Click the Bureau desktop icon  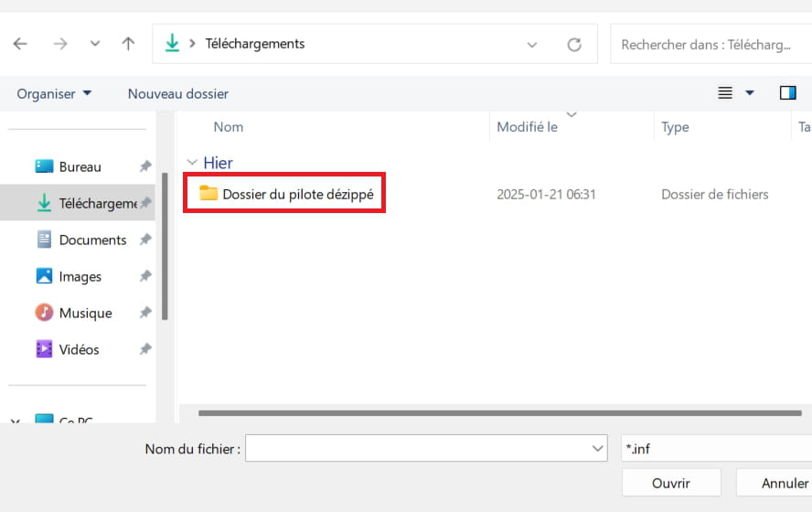pyautogui.click(x=44, y=166)
